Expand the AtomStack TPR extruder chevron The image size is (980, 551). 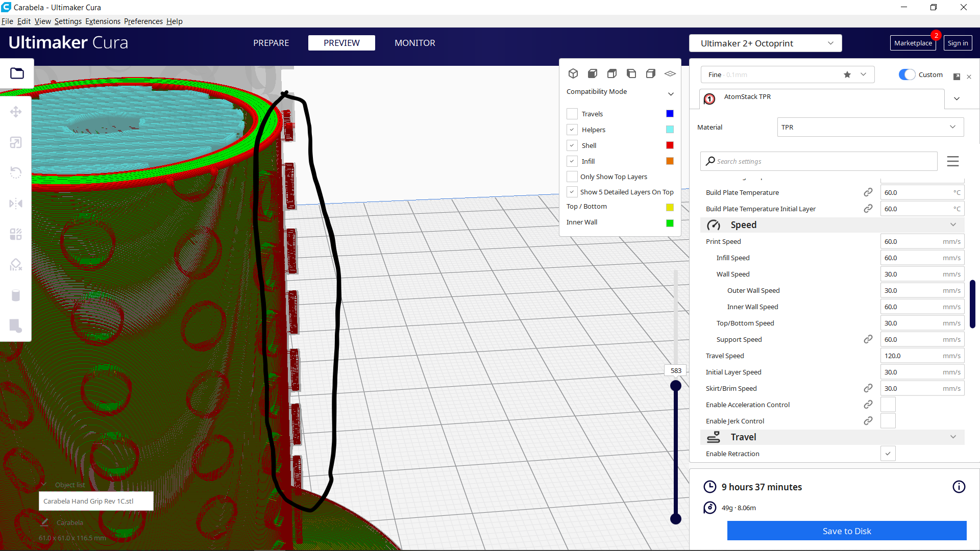[x=957, y=98]
